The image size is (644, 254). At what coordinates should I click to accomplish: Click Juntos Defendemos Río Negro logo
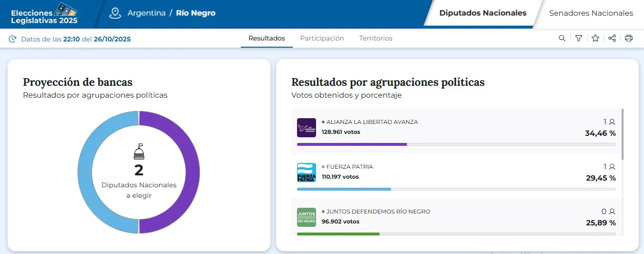click(306, 217)
